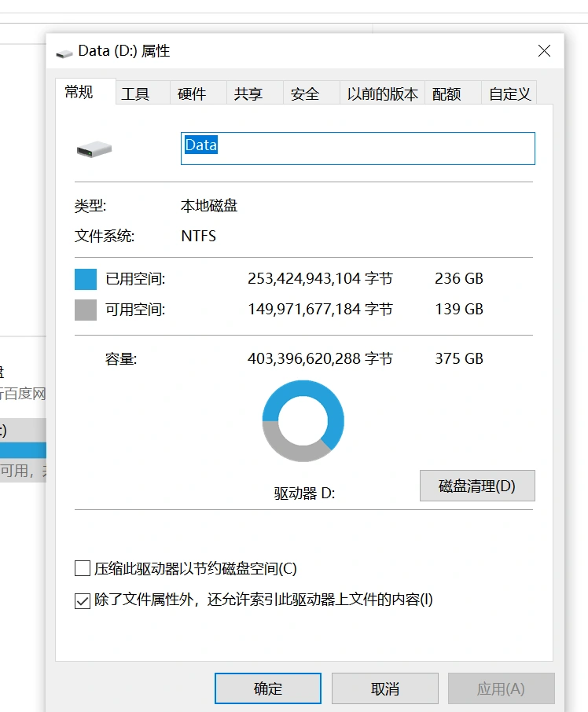Screen dimensions: 588x712
Task: Select the 常规 tab
Action: coord(79,92)
